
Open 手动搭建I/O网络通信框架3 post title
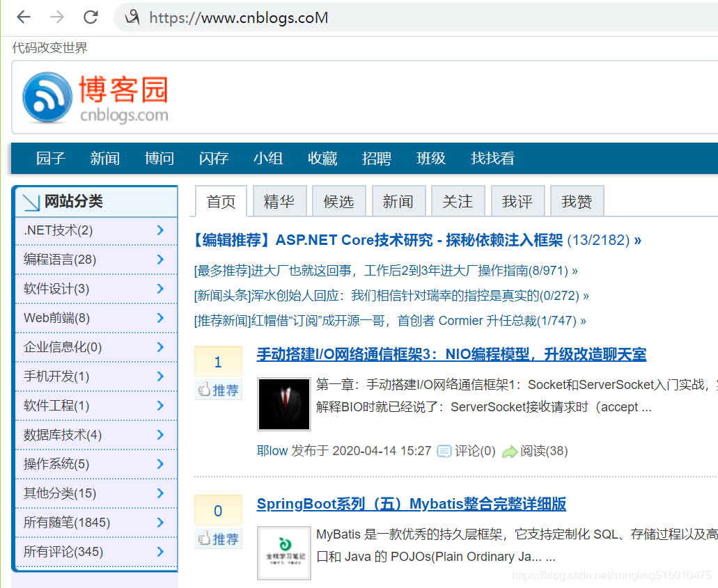[x=451, y=355]
